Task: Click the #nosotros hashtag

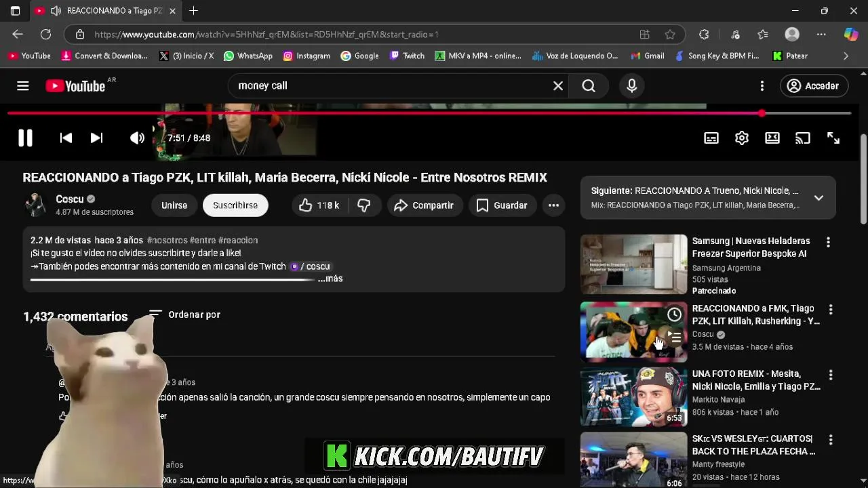Action: [x=167, y=240]
